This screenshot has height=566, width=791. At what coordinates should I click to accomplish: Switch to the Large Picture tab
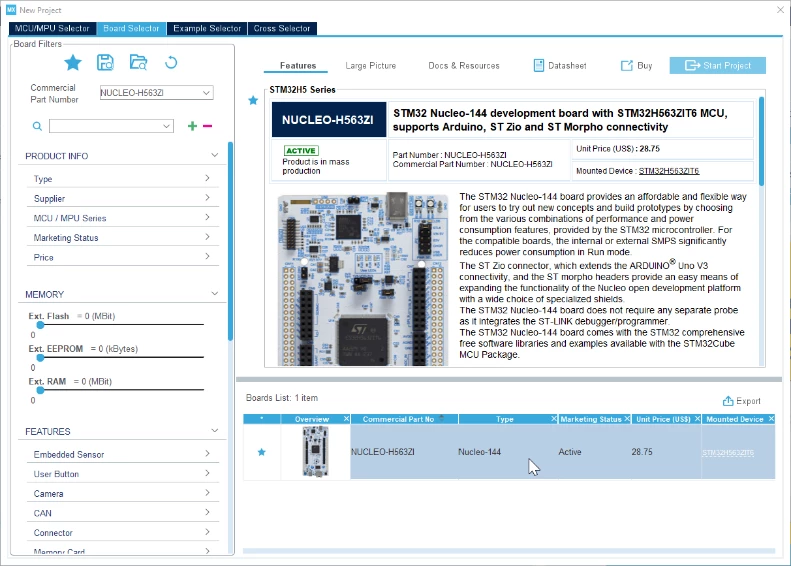point(371,66)
